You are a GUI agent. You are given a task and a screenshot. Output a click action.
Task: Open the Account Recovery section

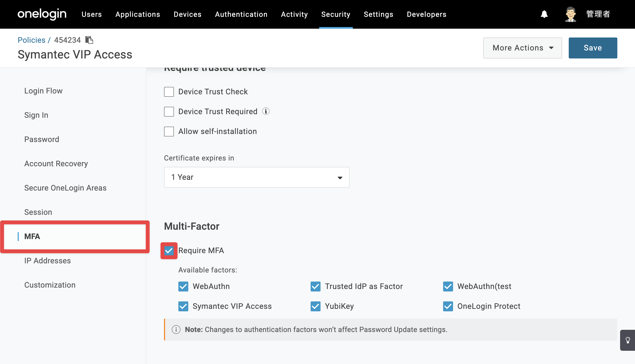click(56, 164)
